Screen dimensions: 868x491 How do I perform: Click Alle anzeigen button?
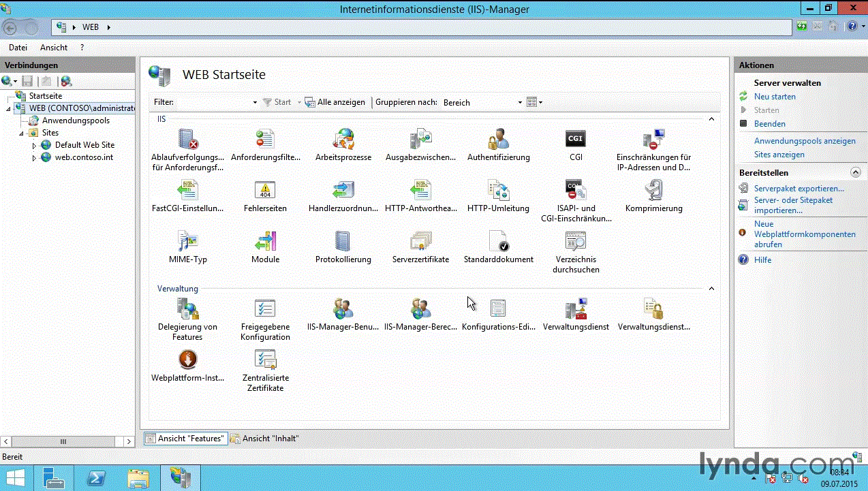pos(335,103)
